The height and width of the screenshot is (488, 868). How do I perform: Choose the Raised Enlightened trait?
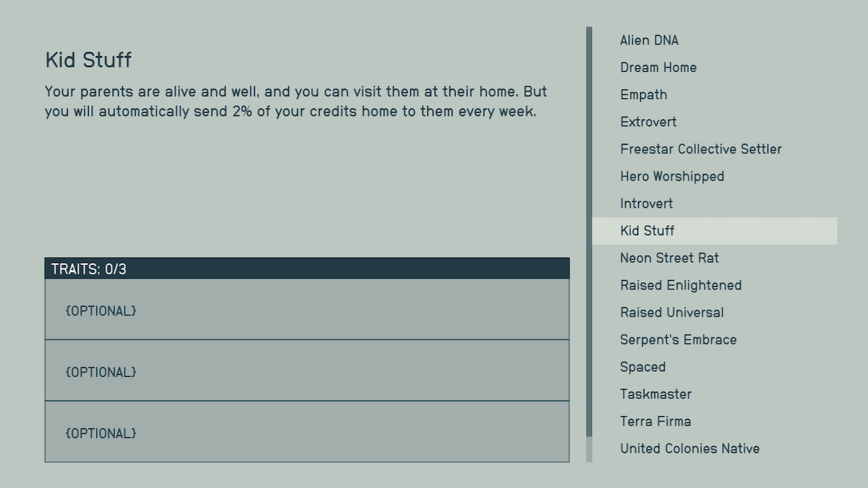tap(681, 285)
